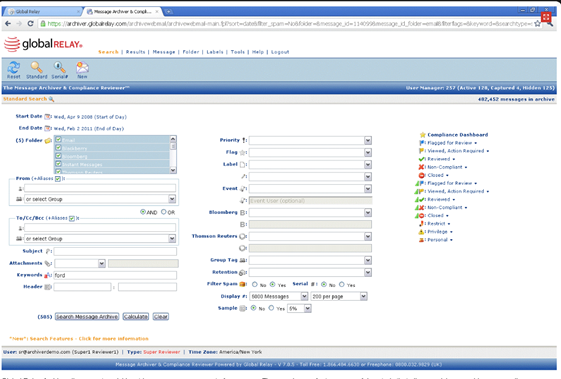Screen dimensions: 561x379
Task: Uncheck the Blackberry folder checkbox
Action: click(x=59, y=148)
